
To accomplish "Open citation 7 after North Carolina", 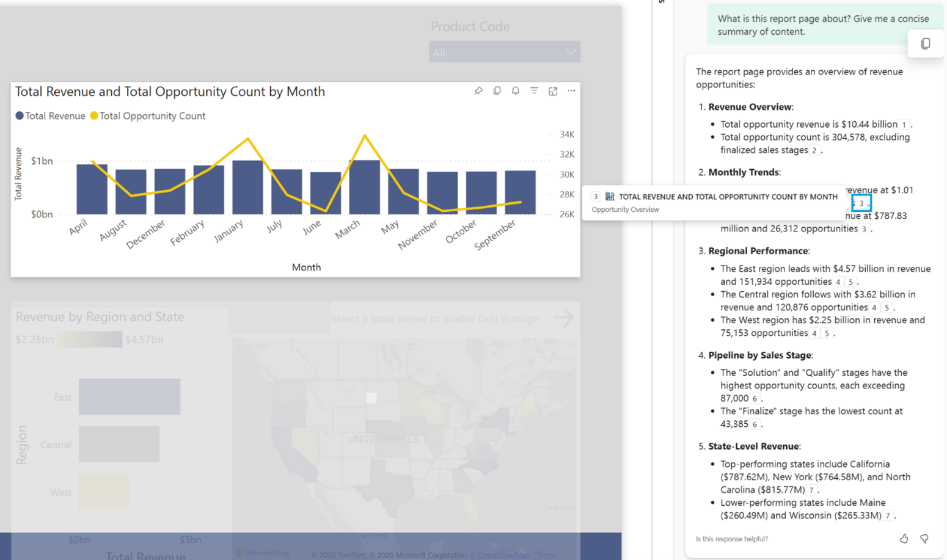I will (811, 490).
